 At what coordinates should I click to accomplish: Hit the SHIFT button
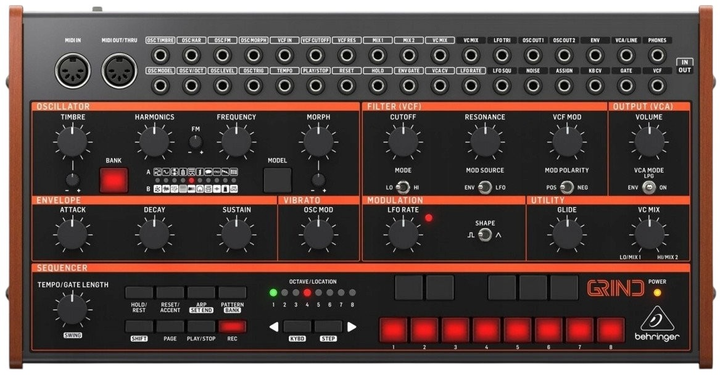click(x=139, y=326)
